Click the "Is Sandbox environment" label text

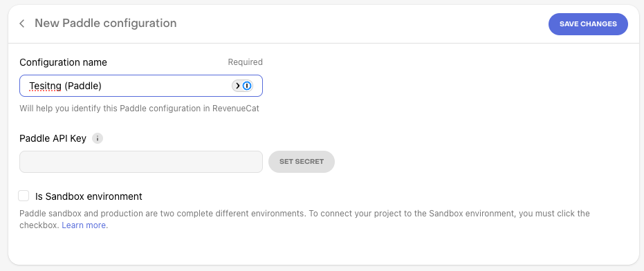point(89,196)
